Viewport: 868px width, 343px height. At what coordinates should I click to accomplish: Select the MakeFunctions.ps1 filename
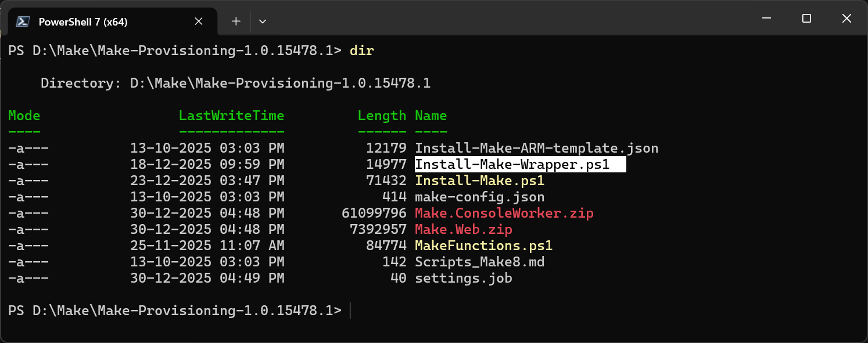tap(482, 245)
